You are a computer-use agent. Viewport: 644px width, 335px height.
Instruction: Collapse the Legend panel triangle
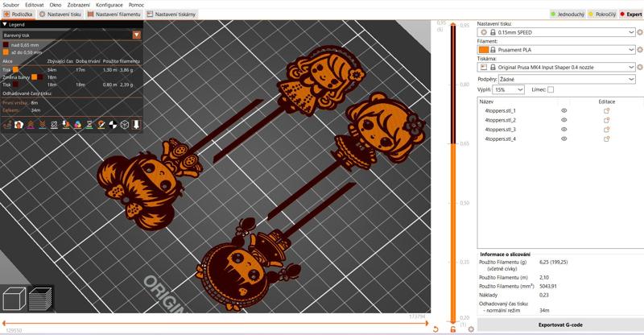5,25
